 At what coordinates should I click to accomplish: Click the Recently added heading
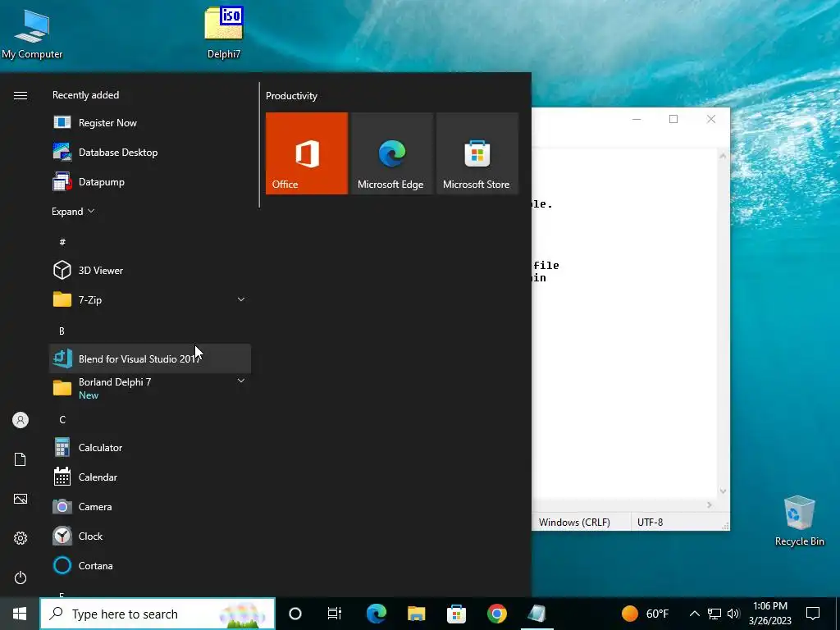click(x=85, y=95)
